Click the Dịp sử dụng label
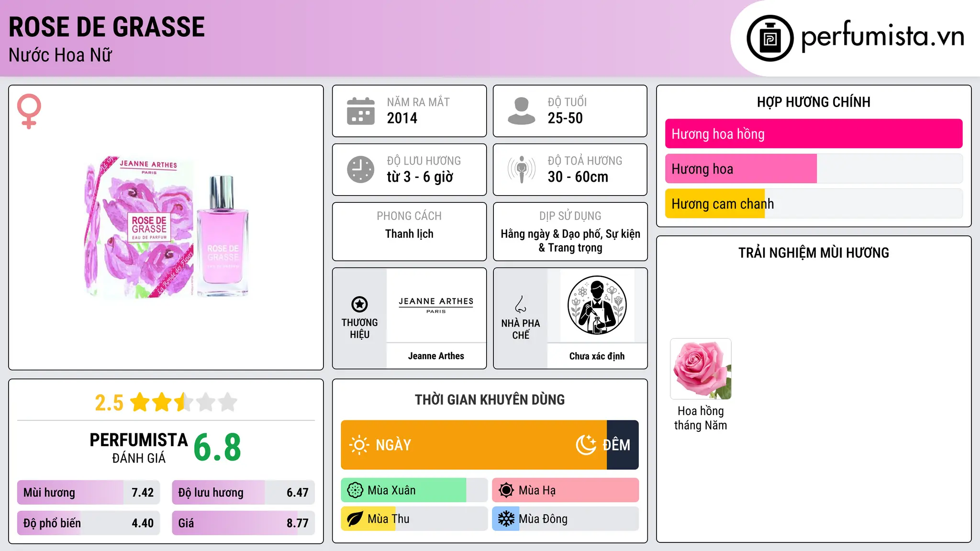This screenshot has width=980, height=551. (570, 216)
